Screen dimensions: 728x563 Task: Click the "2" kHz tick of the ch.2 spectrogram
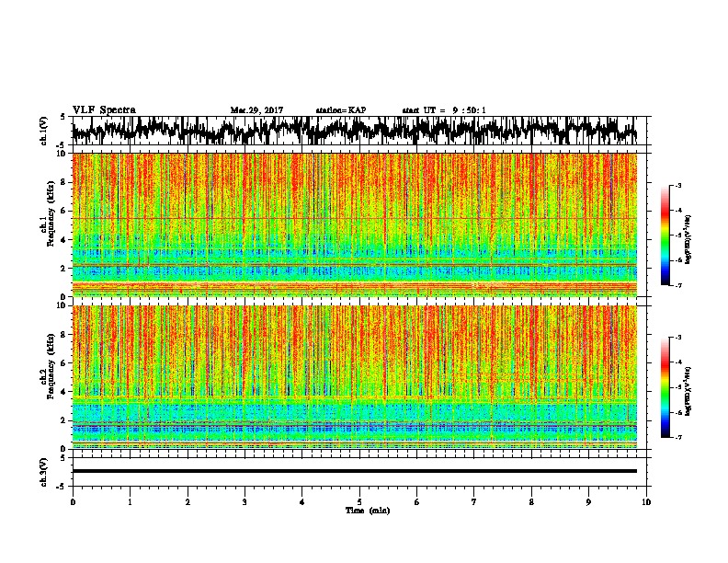click(65, 420)
